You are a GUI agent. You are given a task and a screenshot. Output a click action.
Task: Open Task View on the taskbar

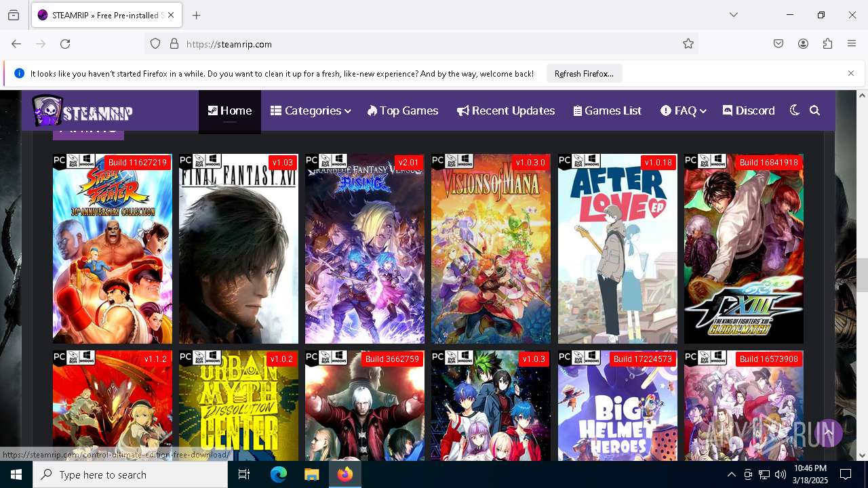tap(244, 474)
